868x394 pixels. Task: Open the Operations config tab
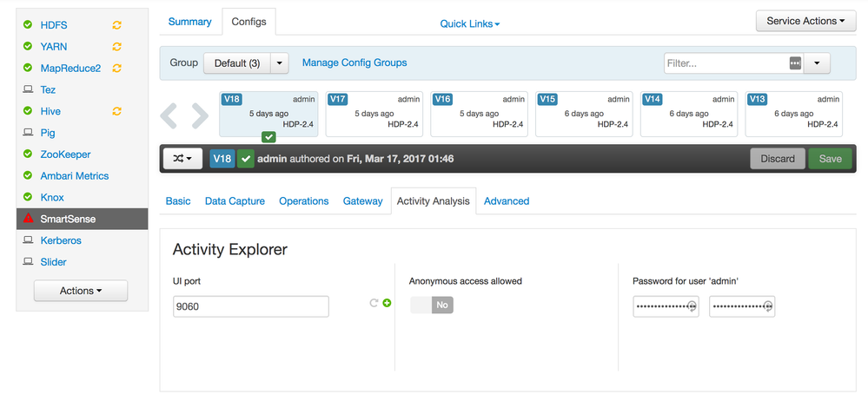(x=304, y=201)
